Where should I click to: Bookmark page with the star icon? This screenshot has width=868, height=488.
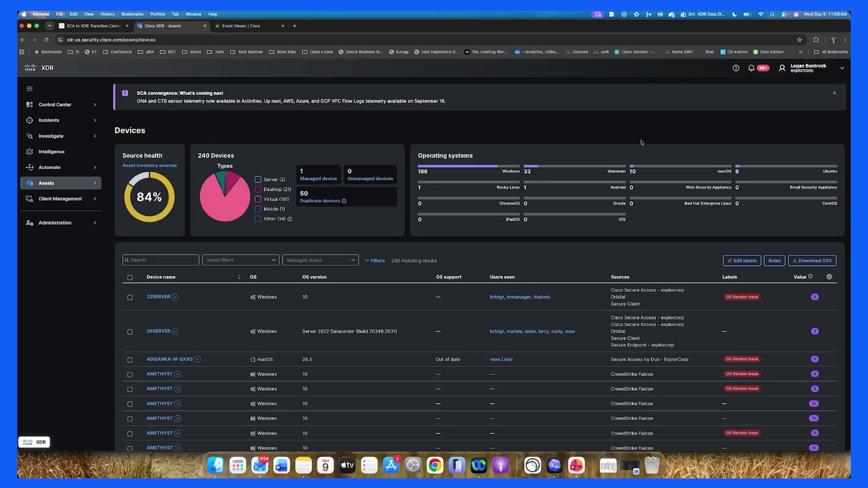tap(799, 40)
